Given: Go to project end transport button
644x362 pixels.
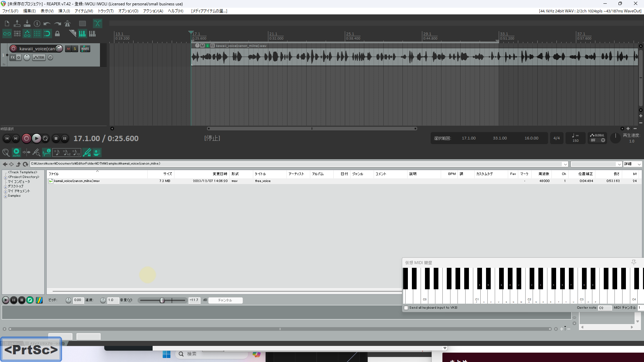Looking at the screenshot, I should (x=15, y=138).
